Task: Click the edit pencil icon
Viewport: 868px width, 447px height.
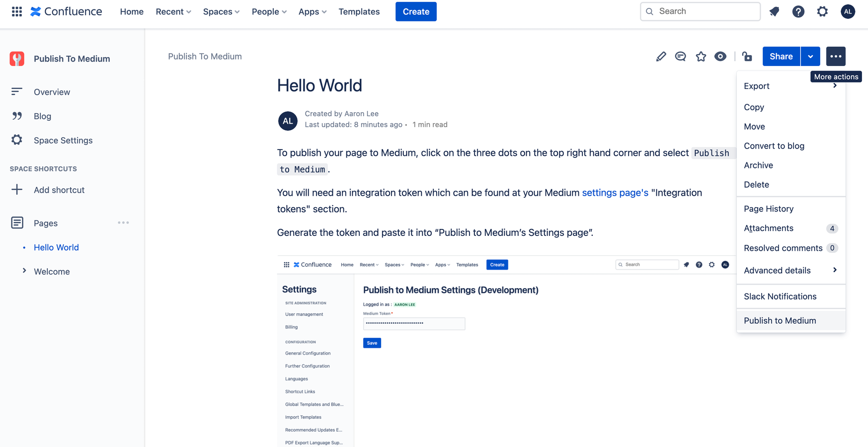Action: pyautogui.click(x=661, y=57)
